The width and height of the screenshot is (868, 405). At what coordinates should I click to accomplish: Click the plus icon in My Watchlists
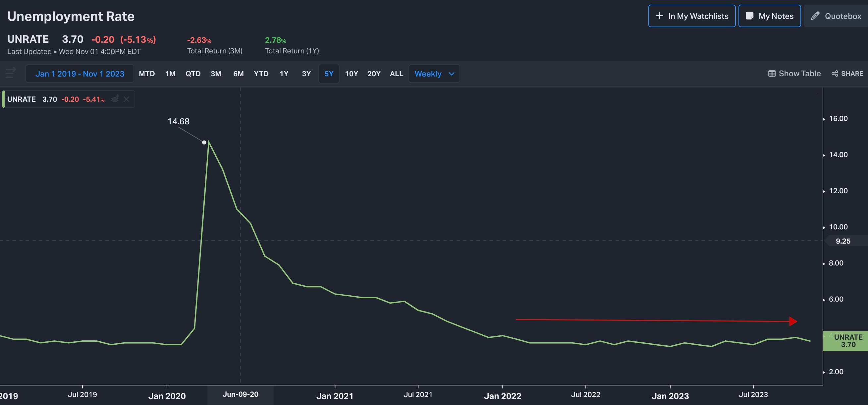pos(659,16)
